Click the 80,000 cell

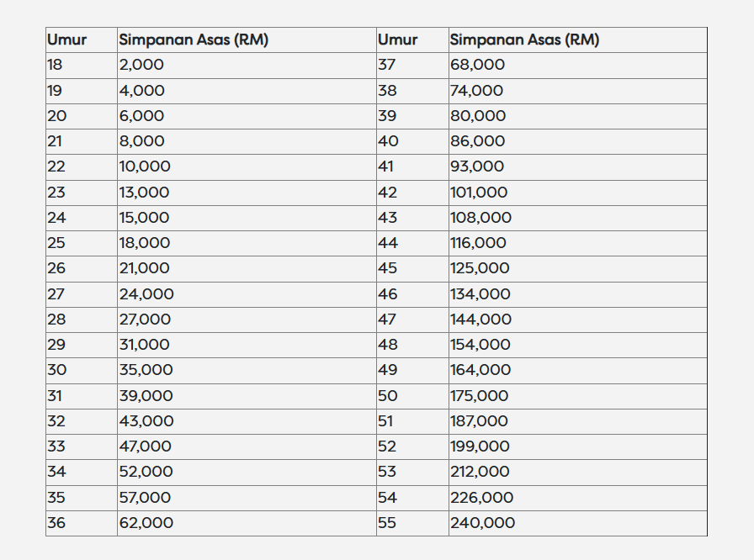578,116
